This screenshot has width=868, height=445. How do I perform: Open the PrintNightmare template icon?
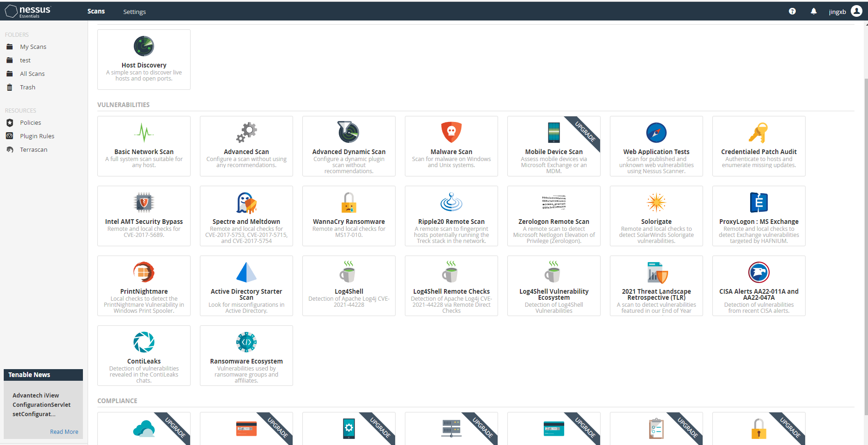pyautogui.click(x=144, y=272)
